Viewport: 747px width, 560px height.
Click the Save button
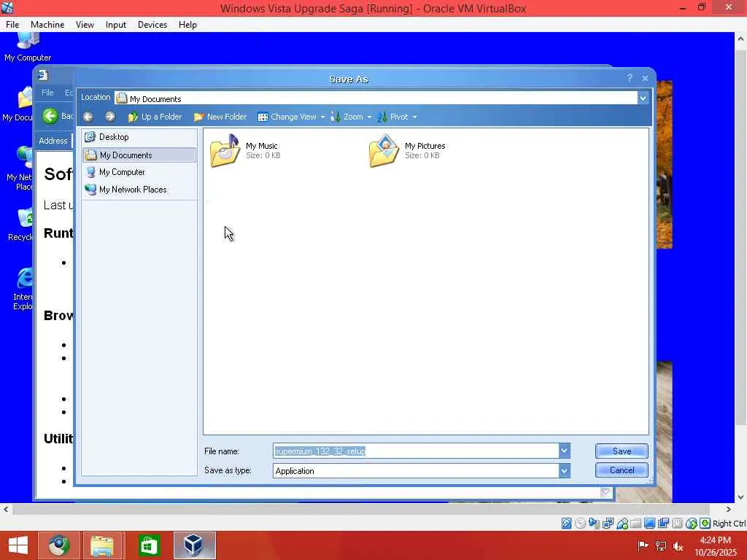coord(622,451)
